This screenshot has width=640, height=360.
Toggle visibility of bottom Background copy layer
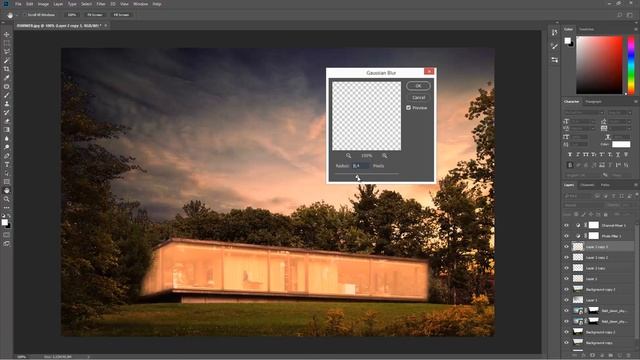[566, 343]
